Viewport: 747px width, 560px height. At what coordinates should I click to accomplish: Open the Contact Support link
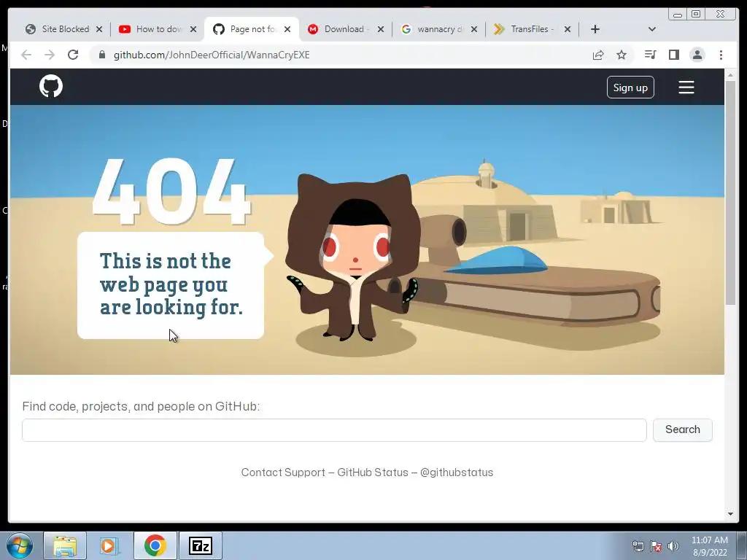coord(283,472)
